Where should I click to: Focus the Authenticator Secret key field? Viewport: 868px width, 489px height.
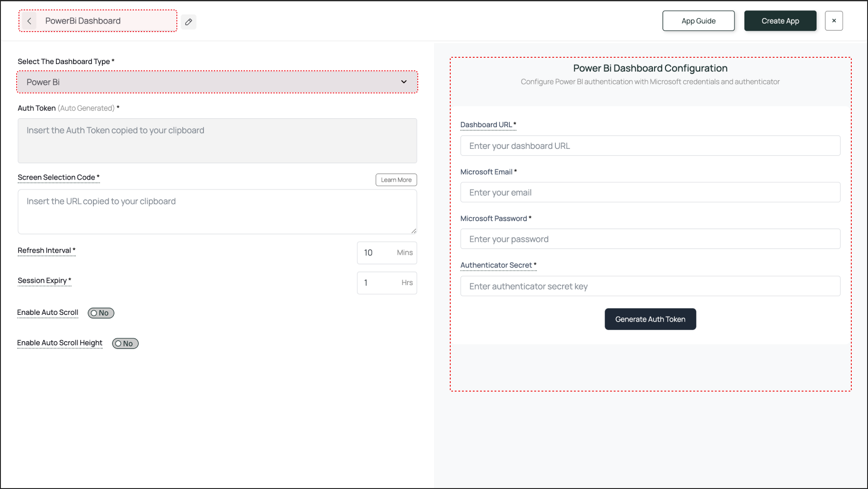click(650, 286)
